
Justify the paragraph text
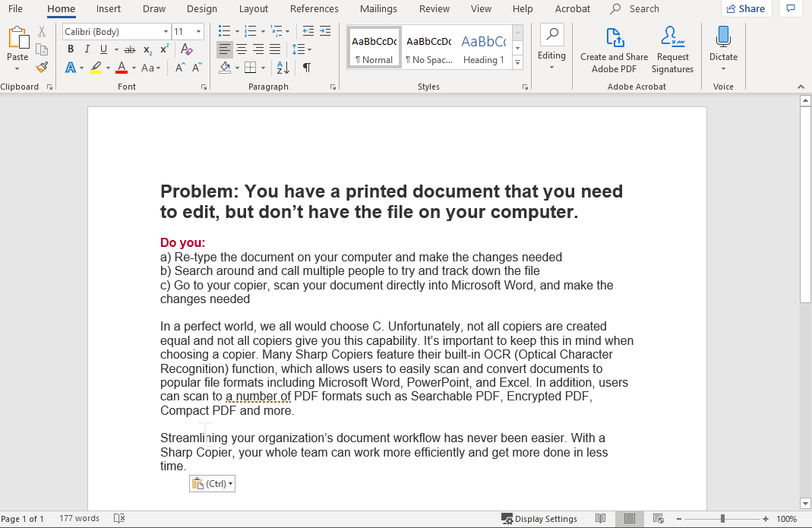[275, 49]
